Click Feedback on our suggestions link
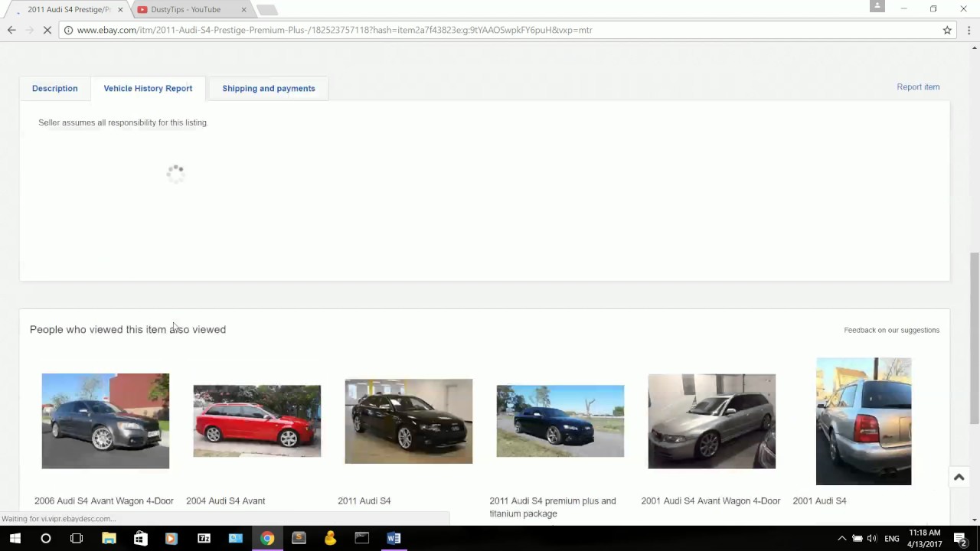This screenshot has height=551, width=980. tap(891, 330)
